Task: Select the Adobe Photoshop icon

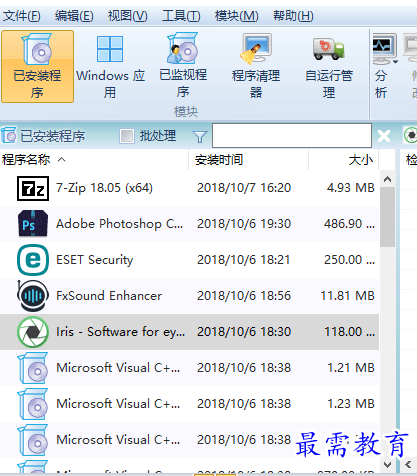Action: tap(33, 224)
